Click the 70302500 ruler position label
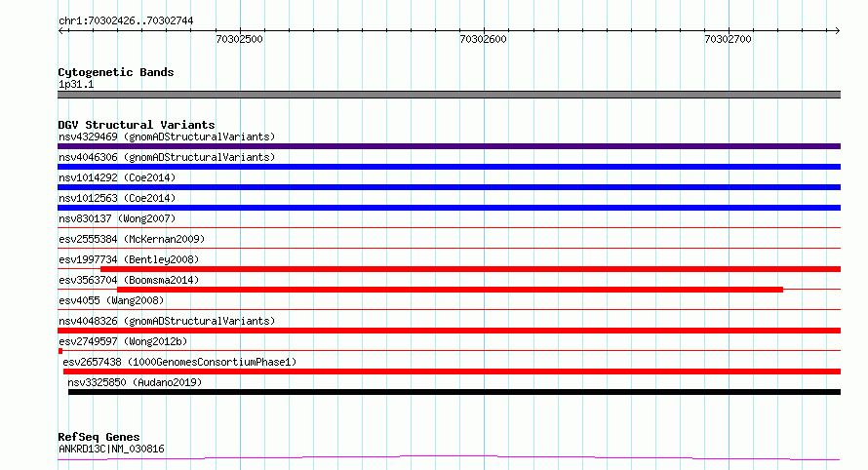Screen dimensions: 868x470 [239, 39]
